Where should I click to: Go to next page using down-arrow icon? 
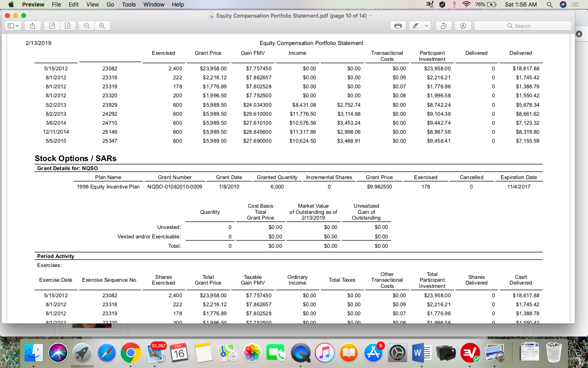(68, 26)
